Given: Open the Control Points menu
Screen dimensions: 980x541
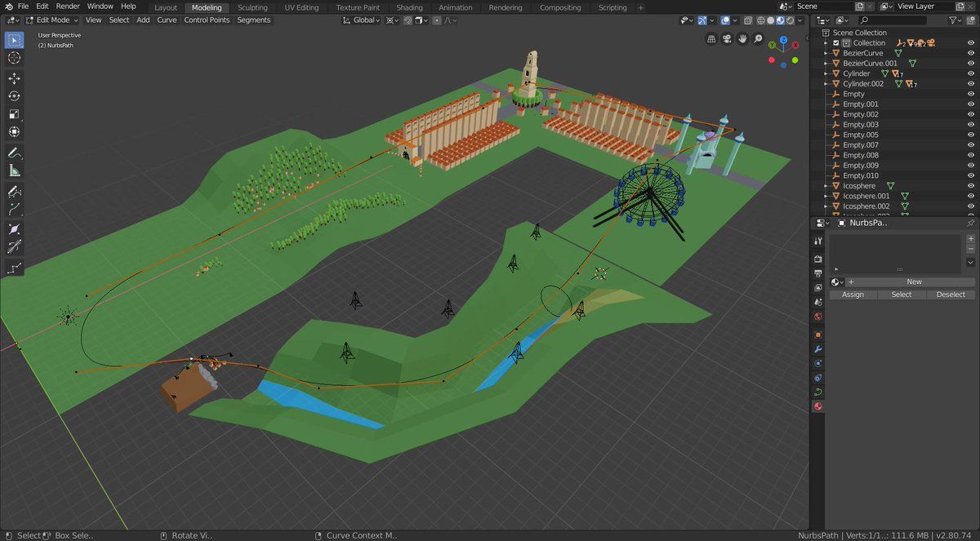Looking at the screenshot, I should click(x=206, y=20).
